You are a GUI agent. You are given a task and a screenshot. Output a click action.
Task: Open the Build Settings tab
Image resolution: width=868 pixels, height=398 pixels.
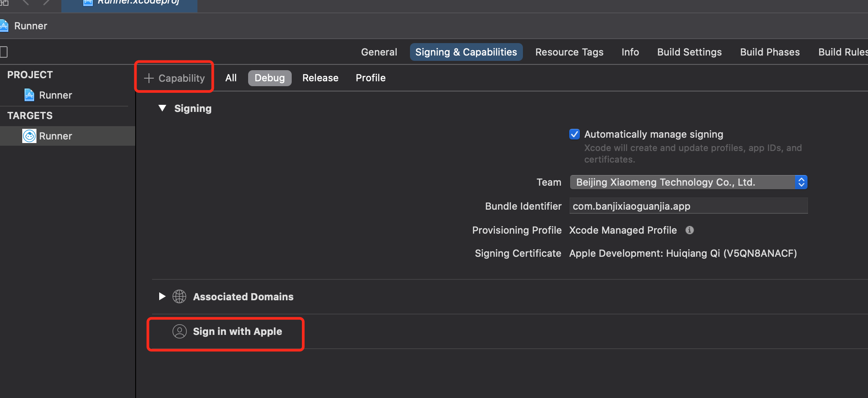coord(689,52)
